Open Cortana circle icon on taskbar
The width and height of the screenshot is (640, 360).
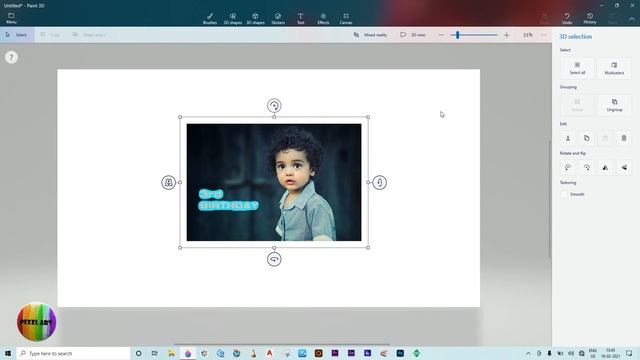[x=138, y=353]
